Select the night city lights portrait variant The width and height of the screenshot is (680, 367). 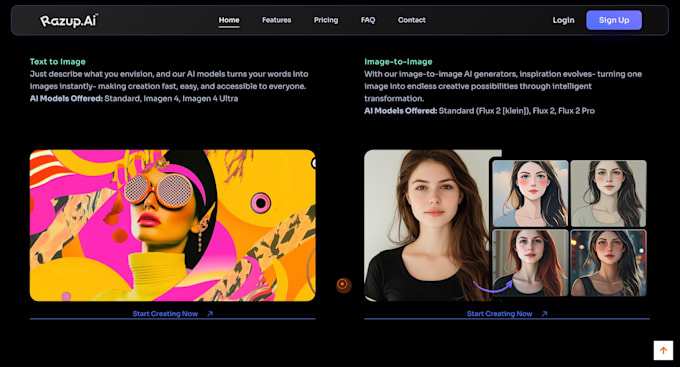(x=608, y=263)
